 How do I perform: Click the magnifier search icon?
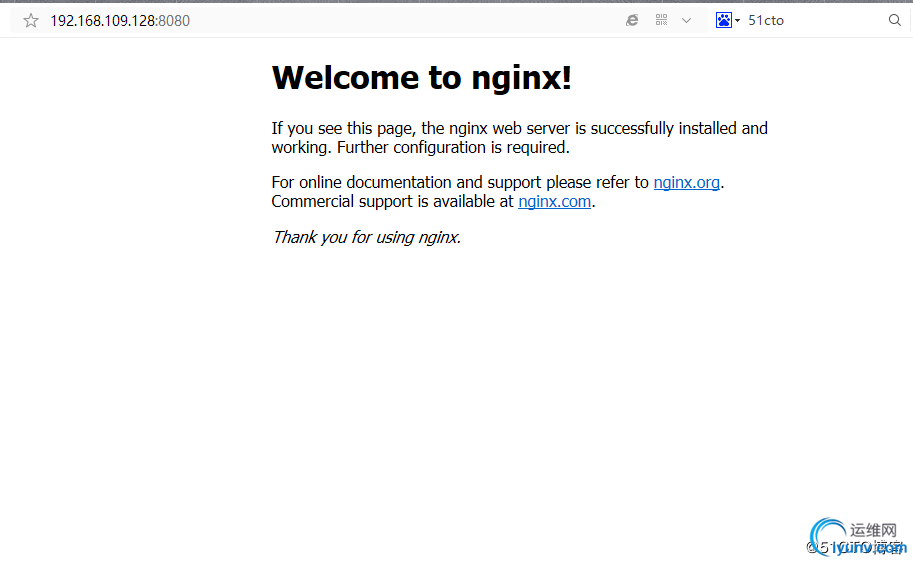click(894, 20)
